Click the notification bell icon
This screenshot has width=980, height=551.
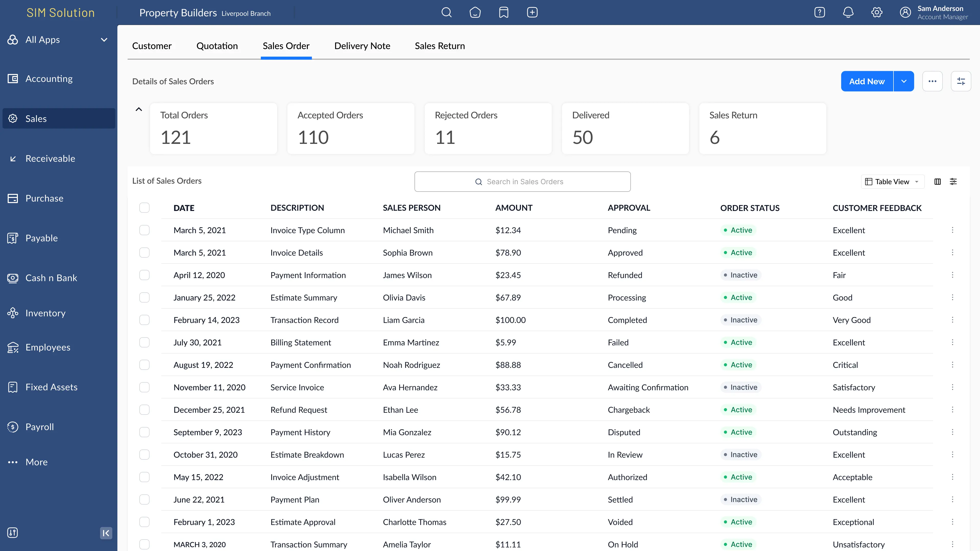[x=848, y=12]
